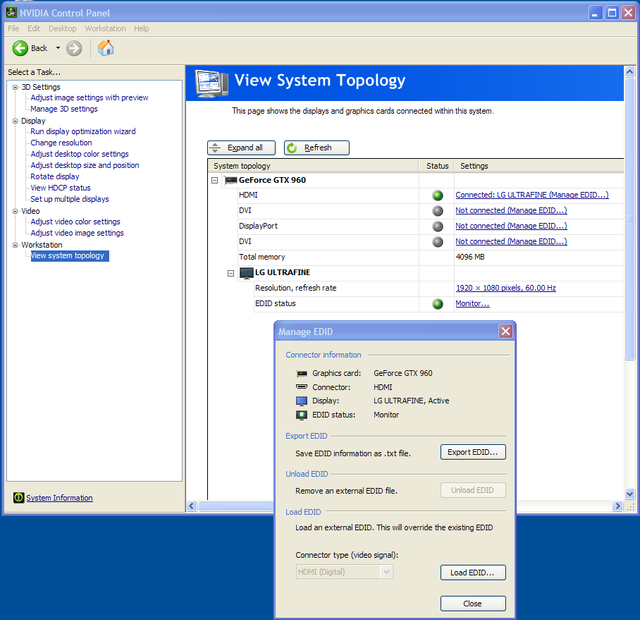Image resolution: width=640 pixels, height=620 pixels.
Task: Click the Load EDID... button
Action: [473, 573]
